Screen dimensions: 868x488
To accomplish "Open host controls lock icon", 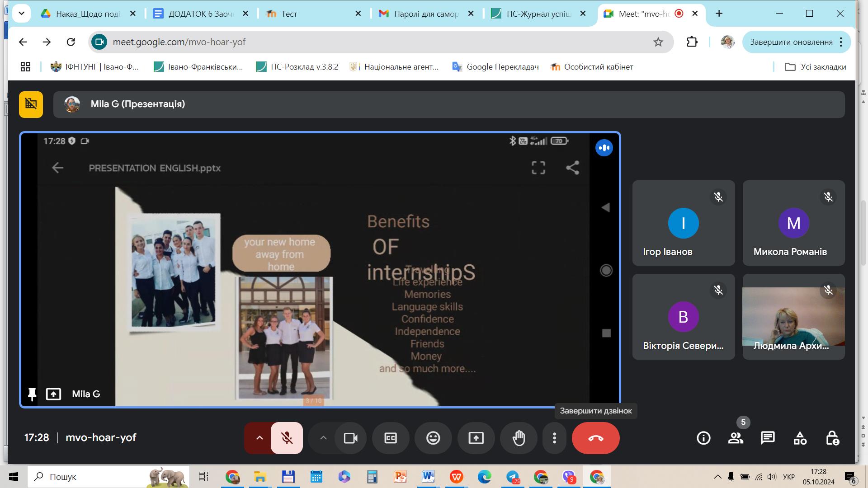I will 832,438.
